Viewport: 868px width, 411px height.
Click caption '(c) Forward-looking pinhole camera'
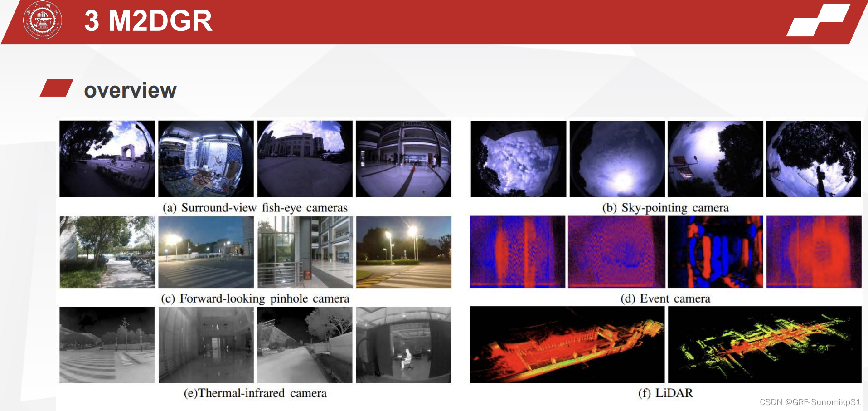pos(255,298)
